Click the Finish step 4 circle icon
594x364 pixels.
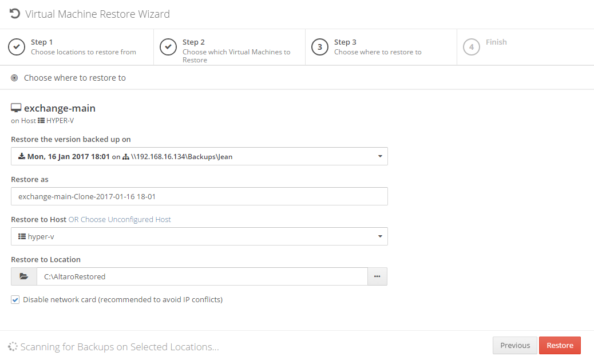[x=471, y=47]
